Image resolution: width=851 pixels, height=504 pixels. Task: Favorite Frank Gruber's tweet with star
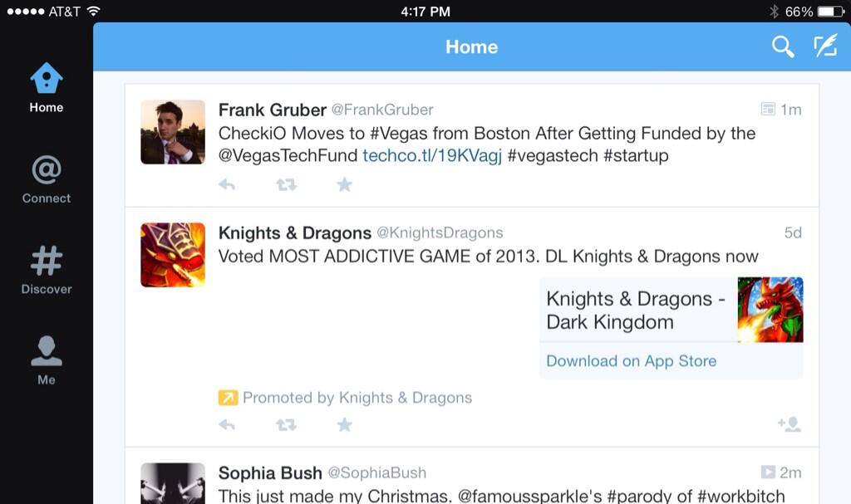(344, 184)
